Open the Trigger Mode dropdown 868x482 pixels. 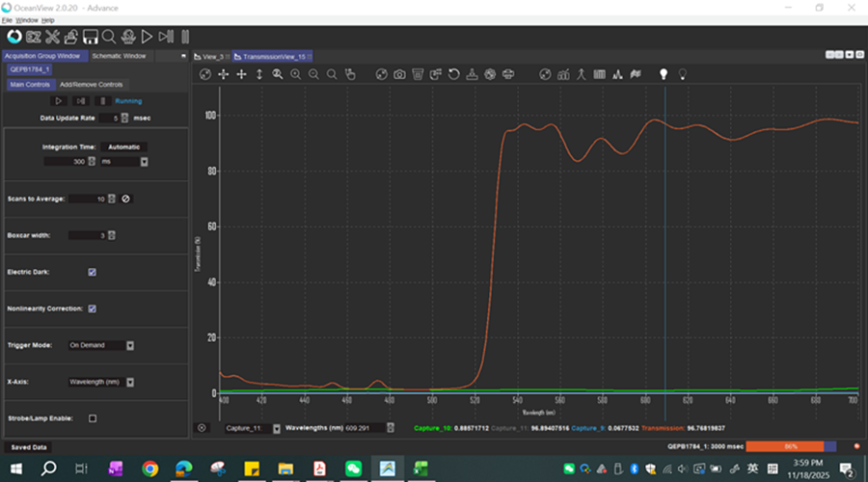pos(130,345)
